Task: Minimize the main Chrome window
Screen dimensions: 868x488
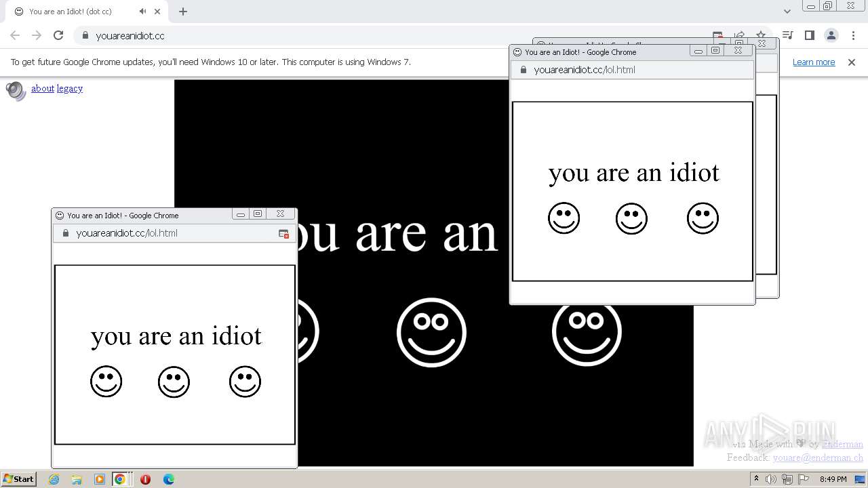Action: pyautogui.click(x=811, y=6)
